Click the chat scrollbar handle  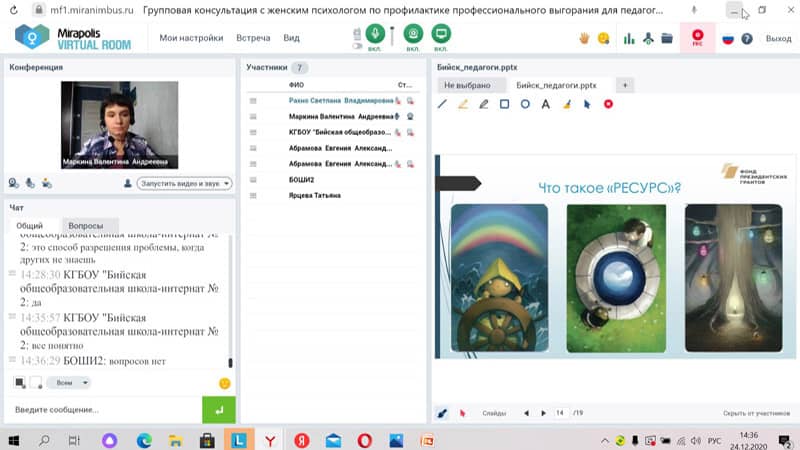(230, 363)
